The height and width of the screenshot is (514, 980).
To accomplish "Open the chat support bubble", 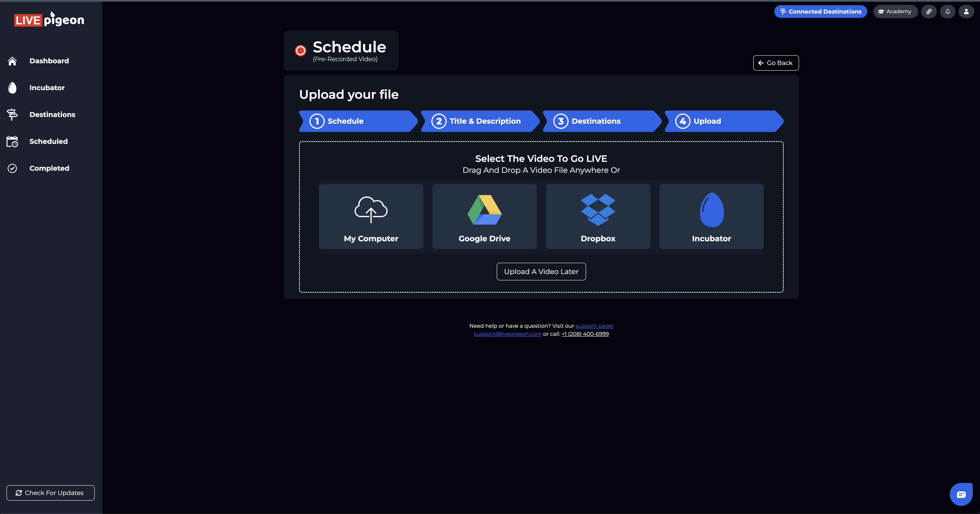I will tap(961, 494).
